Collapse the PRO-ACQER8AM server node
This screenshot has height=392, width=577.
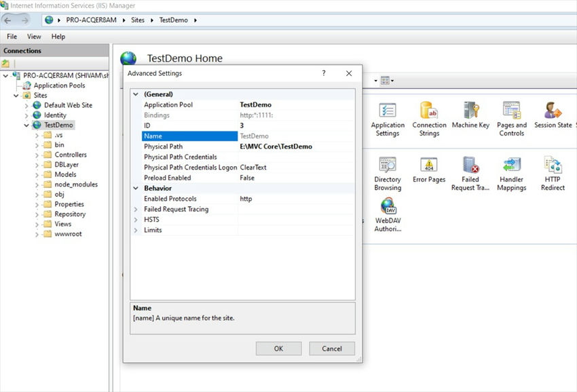point(5,76)
